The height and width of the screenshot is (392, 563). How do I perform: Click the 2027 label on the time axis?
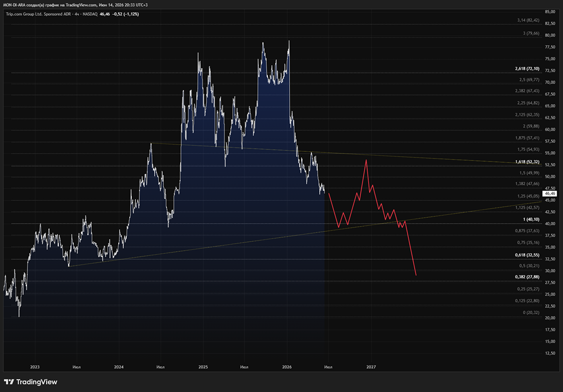[371, 367]
